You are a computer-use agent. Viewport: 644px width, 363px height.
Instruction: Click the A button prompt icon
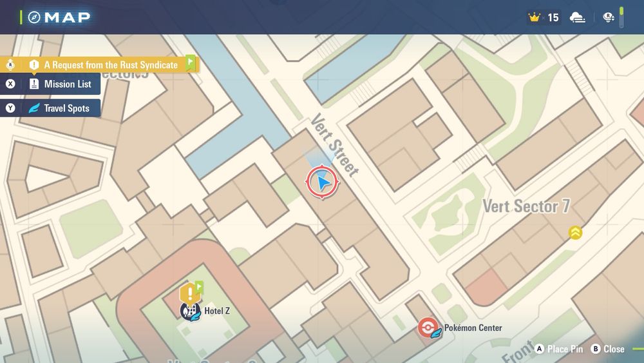click(540, 349)
